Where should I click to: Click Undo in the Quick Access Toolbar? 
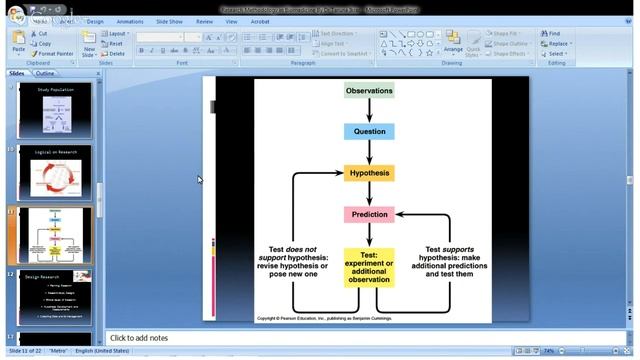point(43,9)
